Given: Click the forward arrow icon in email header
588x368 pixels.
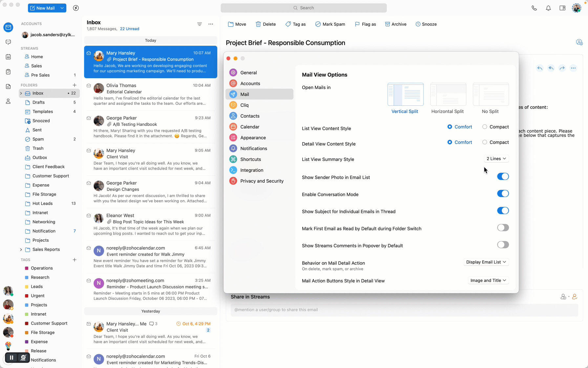Looking at the screenshot, I should (562, 68).
